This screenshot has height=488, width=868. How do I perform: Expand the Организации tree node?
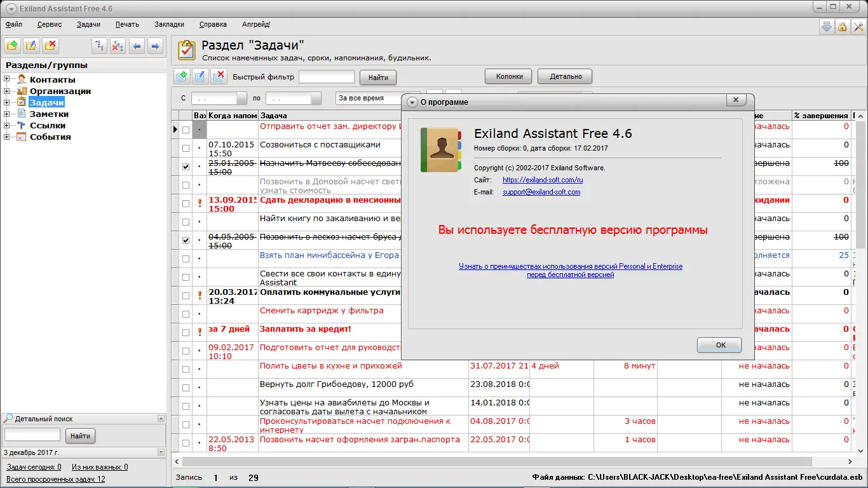pyautogui.click(x=7, y=91)
